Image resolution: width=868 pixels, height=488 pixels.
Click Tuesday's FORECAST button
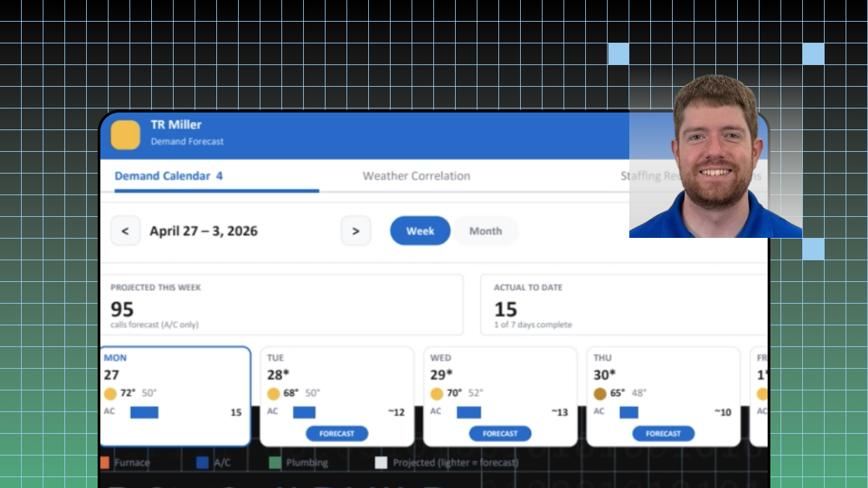click(337, 434)
